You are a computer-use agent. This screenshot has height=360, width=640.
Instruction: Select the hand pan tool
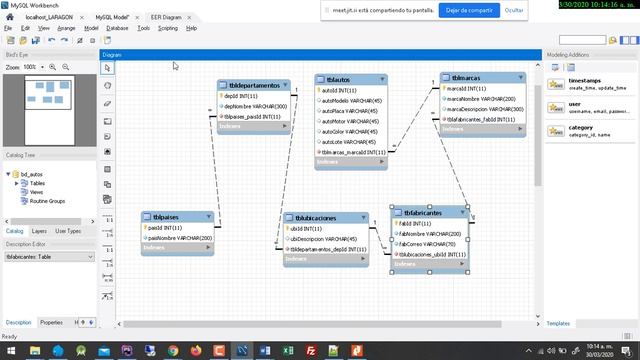pyautogui.click(x=107, y=86)
